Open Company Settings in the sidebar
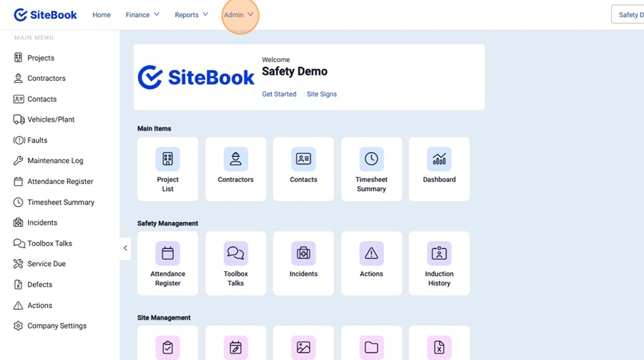The width and height of the screenshot is (644, 360). [57, 326]
